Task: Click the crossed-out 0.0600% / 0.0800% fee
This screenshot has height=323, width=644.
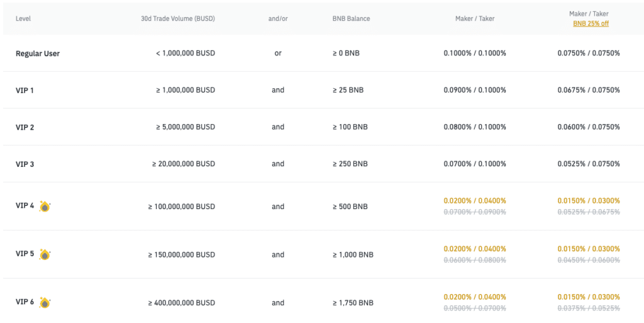Action: pos(475,260)
